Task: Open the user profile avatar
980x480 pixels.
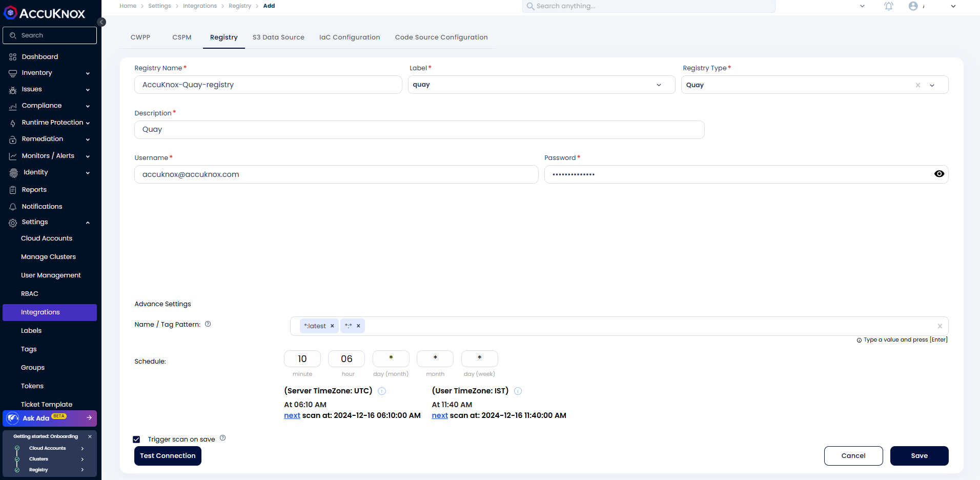Action: (913, 6)
